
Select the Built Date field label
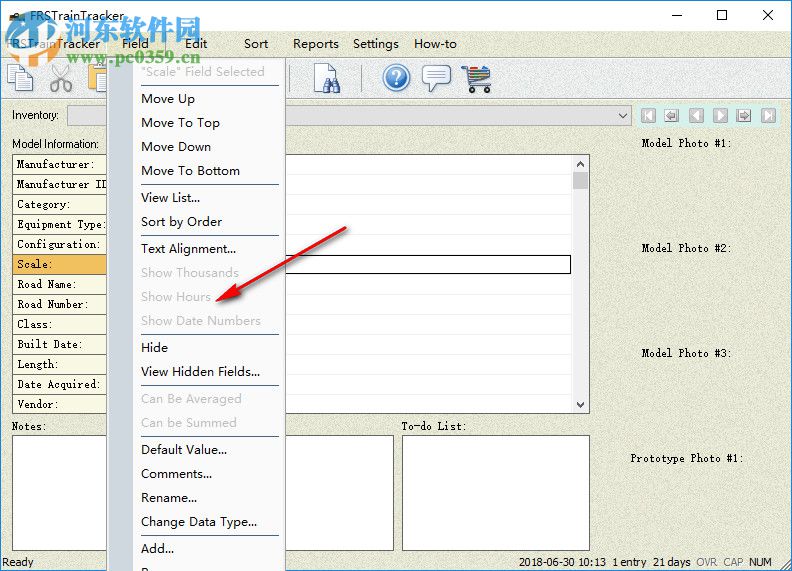point(59,345)
